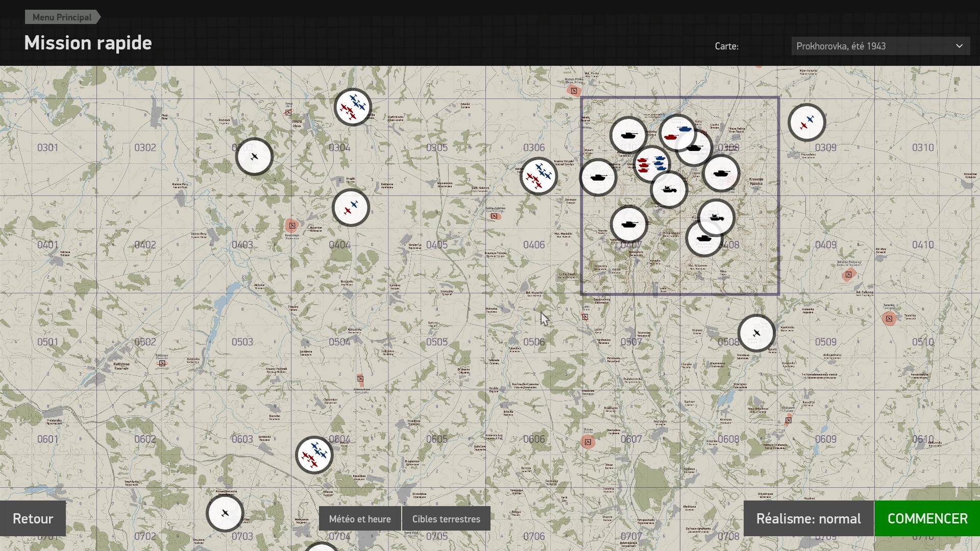This screenshot has height=551, width=980.
Task: Select the group dogfight icon near grid 0306
Action: pyautogui.click(x=538, y=176)
